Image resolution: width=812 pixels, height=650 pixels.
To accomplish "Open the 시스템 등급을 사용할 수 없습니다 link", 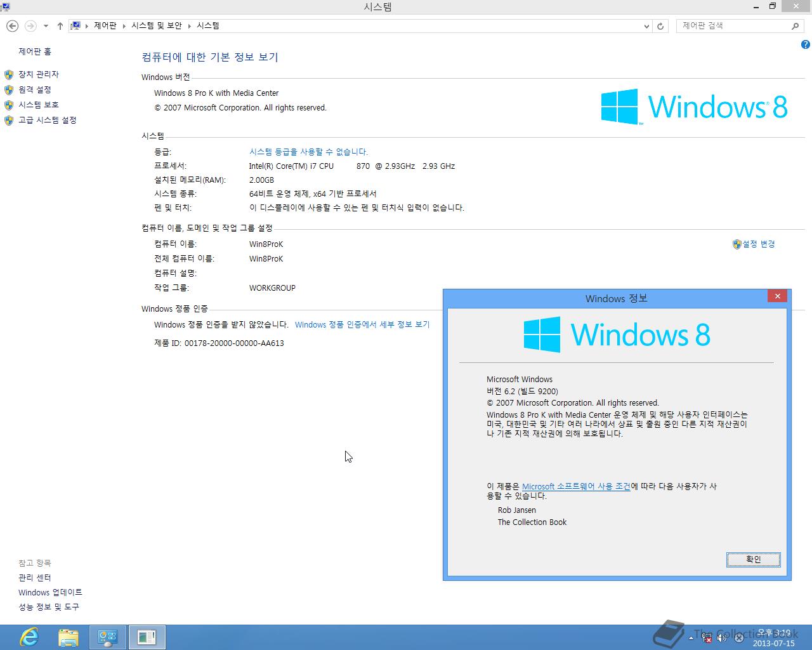I will coord(308,152).
